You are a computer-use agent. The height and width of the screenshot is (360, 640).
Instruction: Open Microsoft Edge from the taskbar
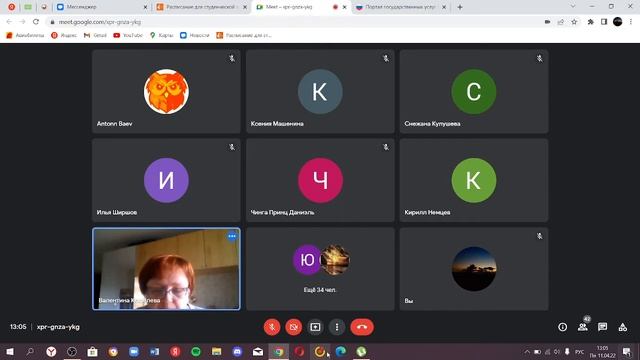340,351
